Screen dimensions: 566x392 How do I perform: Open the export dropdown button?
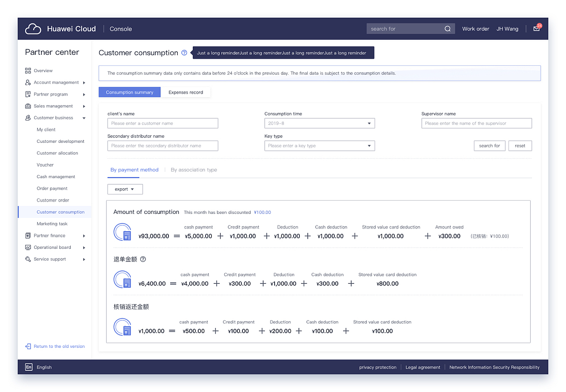click(125, 189)
